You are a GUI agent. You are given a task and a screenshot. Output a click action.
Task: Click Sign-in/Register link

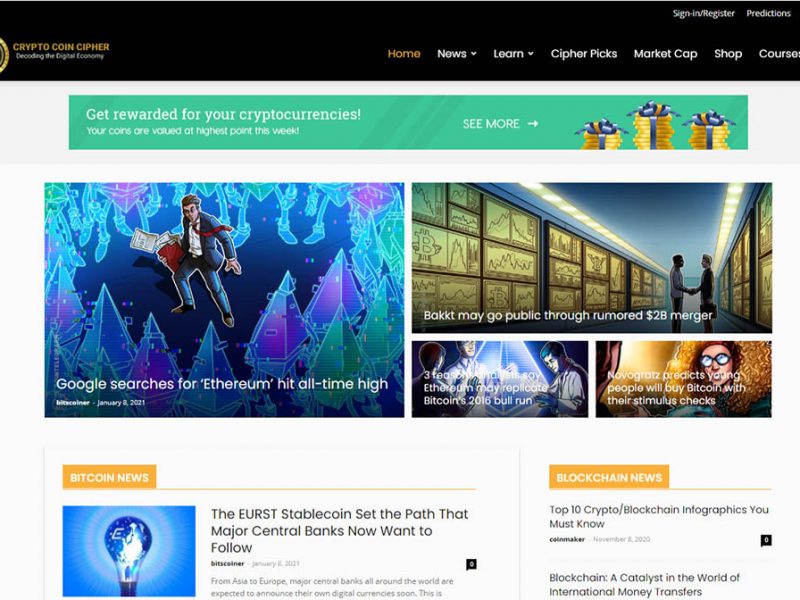point(704,13)
